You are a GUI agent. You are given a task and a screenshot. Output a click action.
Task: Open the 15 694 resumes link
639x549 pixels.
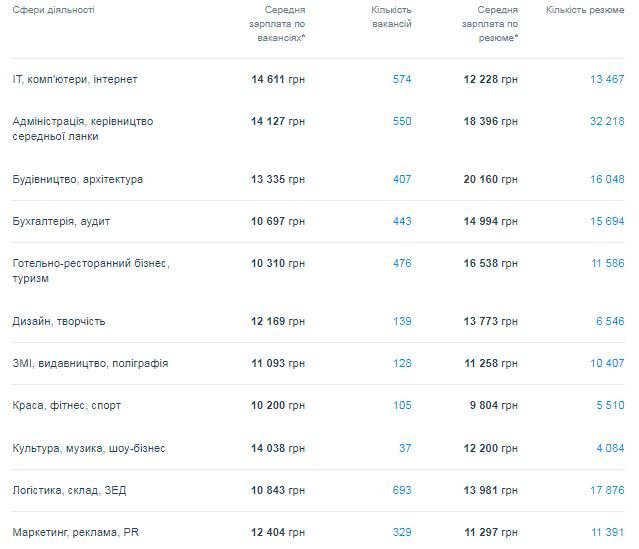(605, 221)
